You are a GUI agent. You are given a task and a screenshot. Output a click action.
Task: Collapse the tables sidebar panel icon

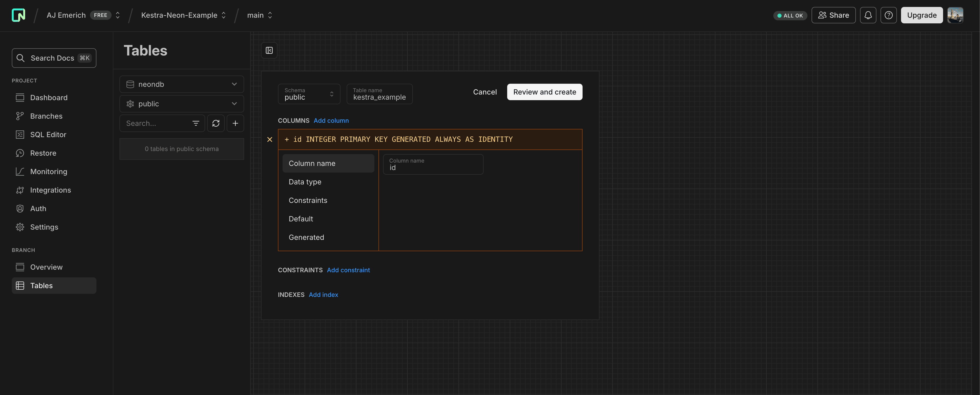tap(269, 50)
